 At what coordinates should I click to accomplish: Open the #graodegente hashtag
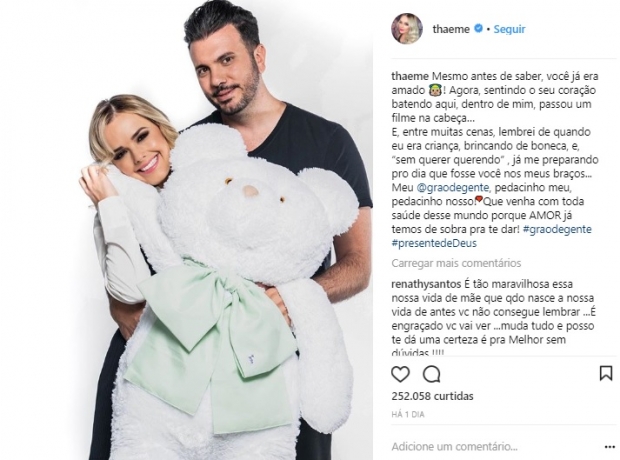coord(557,229)
